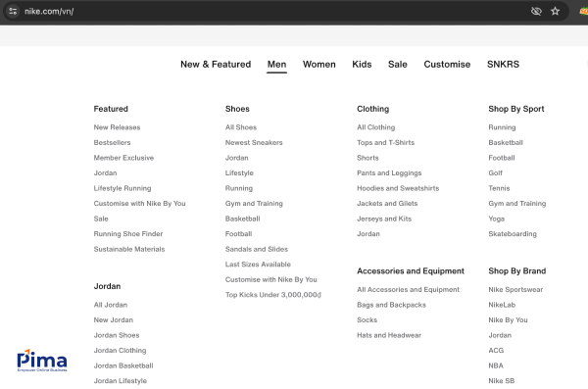Open Jordan Clothing
This screenshot has height=389, width=588.
[x=120, y=351]
